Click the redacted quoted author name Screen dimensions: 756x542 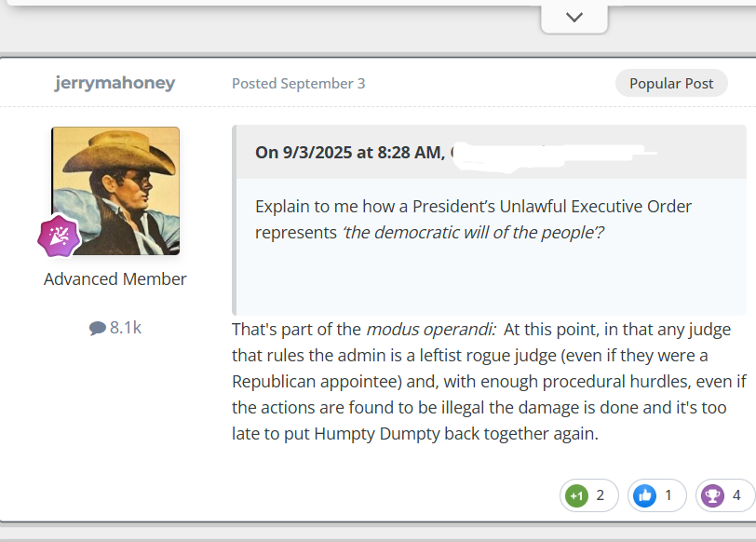549,152
